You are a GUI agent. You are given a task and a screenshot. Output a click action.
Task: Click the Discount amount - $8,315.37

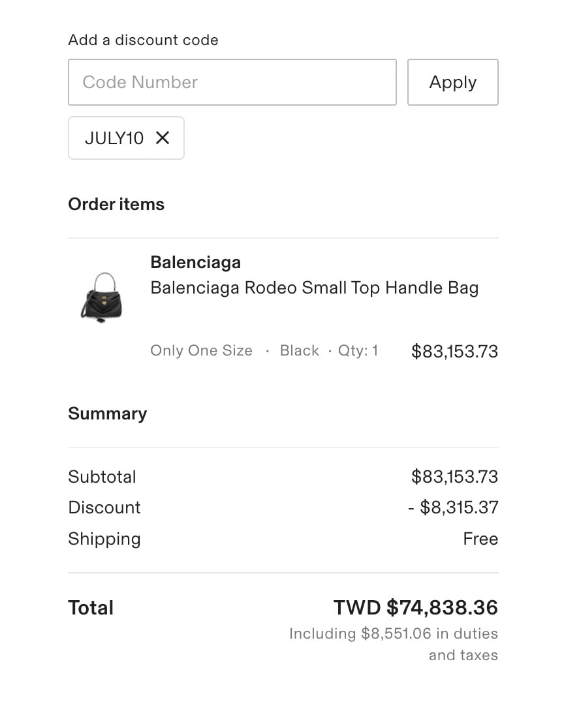[x=453, y=508]
